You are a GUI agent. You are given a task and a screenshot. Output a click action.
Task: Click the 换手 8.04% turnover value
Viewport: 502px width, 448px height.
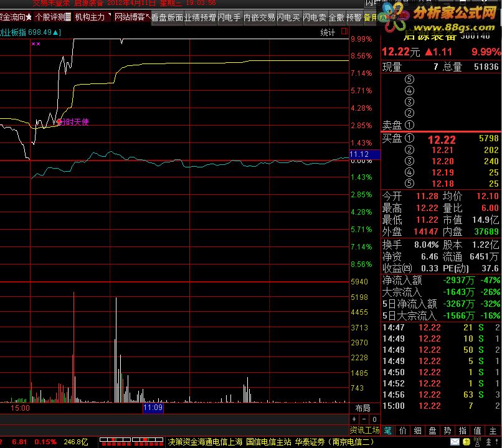point(427,245)
